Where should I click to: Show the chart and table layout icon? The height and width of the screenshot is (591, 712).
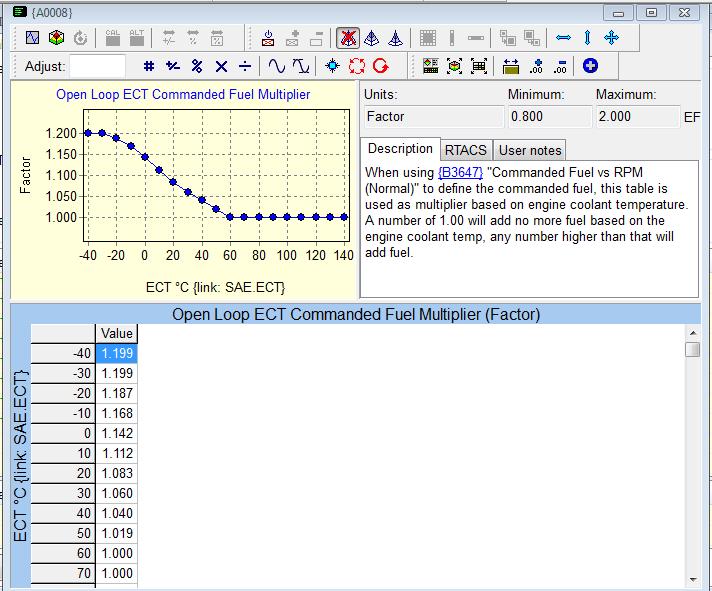[x=430, y=66]
